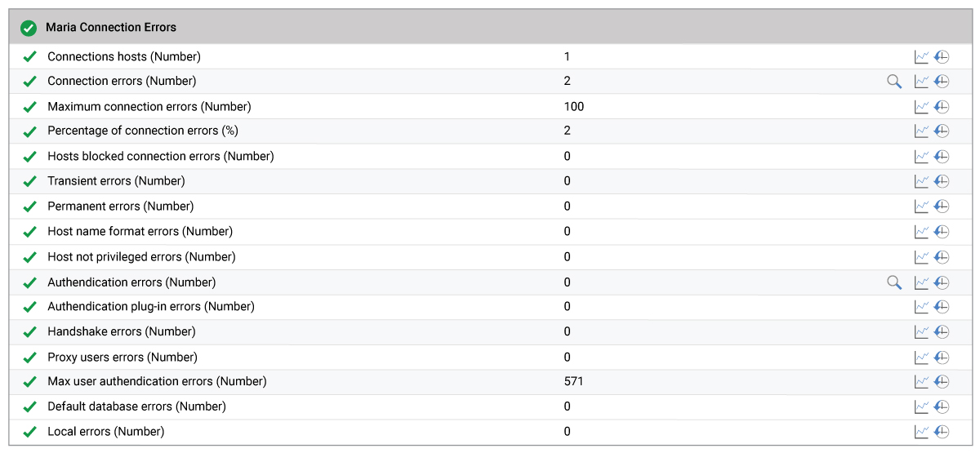
Task: Open history clock for Local errors row
Action: [x=942, y=432]
